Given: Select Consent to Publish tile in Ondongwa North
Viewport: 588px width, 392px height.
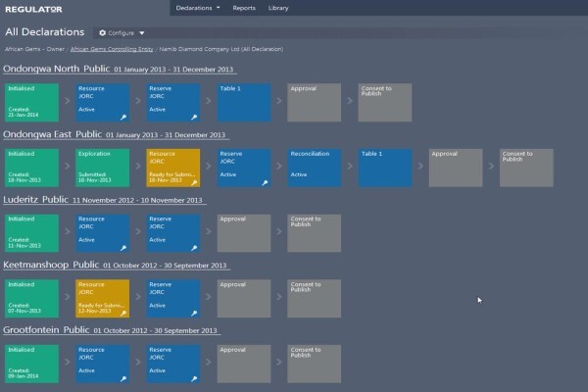Looking at the screenshot, I should (385, 102).
